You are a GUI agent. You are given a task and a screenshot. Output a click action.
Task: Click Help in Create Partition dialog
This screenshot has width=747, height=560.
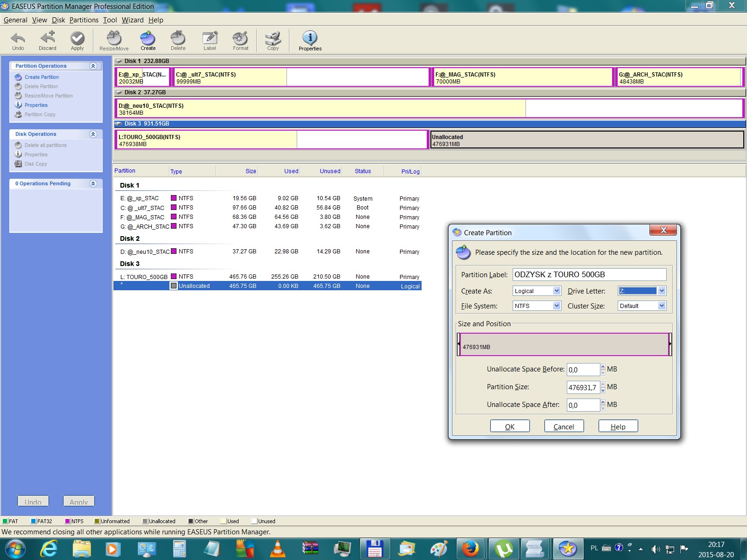point(618,426)
